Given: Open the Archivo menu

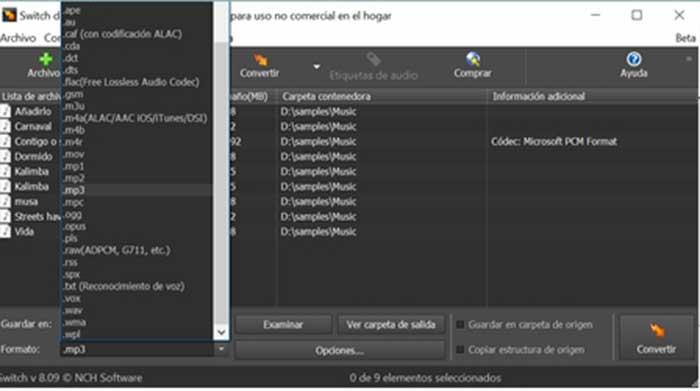Looking at the screenshot, I should pyautogui.click(x=18, y=38).
